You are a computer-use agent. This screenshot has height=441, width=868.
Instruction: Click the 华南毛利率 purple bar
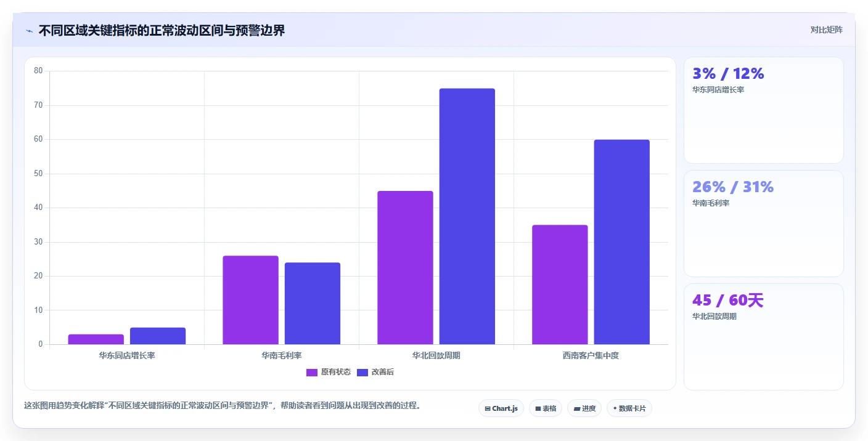coord(251,300)
